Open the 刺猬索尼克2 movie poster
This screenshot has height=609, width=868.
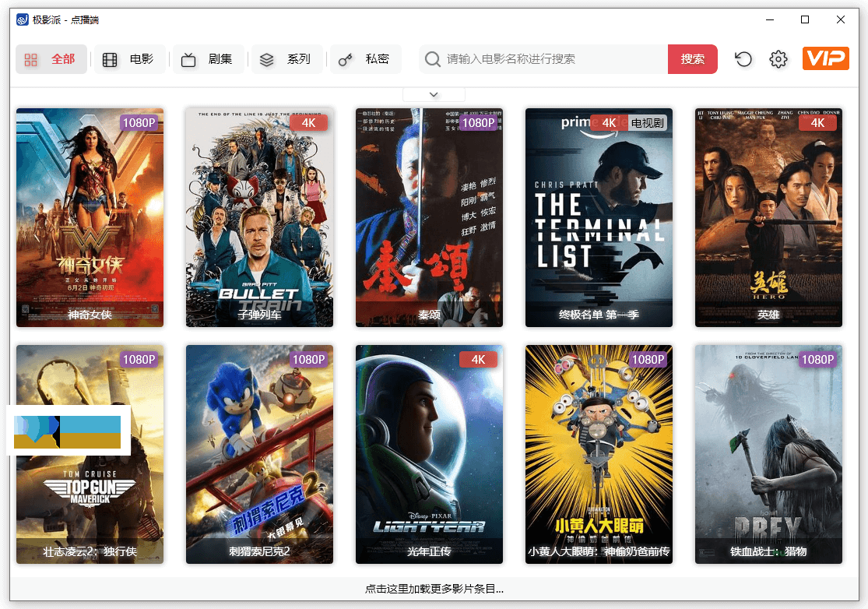click(x=260, y=455)
